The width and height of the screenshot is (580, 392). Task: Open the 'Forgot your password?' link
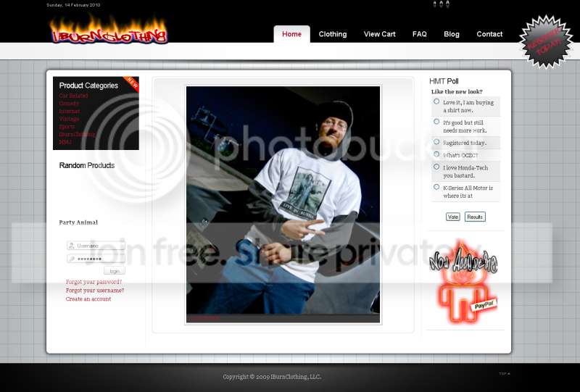point(94,282)
